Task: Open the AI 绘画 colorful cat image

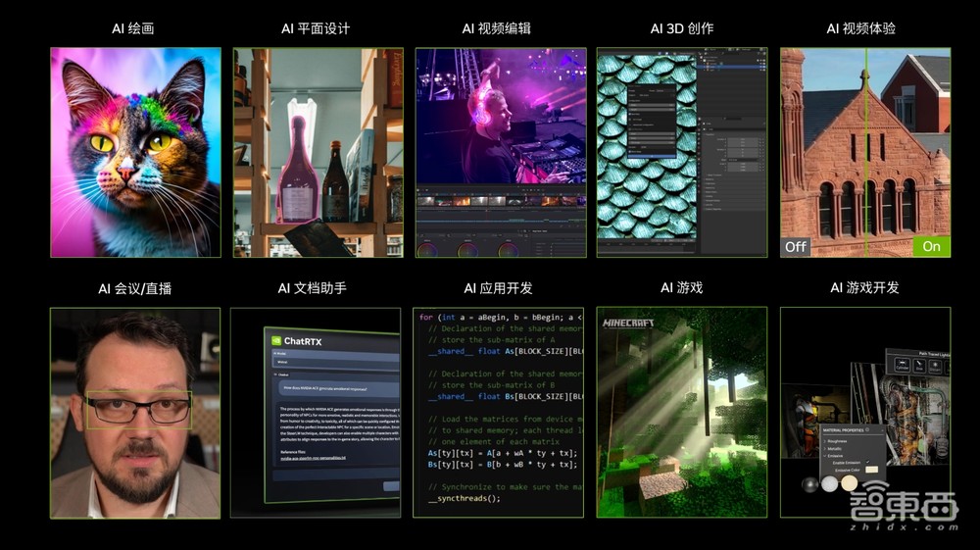Action: [135, 153]
